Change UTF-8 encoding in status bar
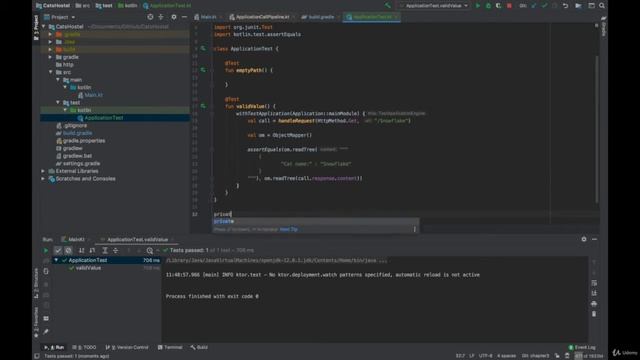This screenshot has width=640, height=360. tap(485, 356)
